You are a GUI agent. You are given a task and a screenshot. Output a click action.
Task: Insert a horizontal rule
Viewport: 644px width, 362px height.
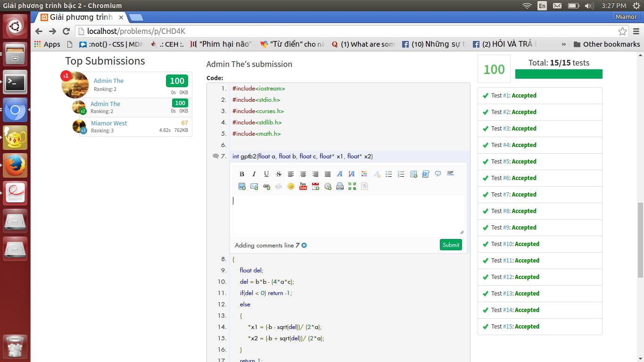pos(450,174)
